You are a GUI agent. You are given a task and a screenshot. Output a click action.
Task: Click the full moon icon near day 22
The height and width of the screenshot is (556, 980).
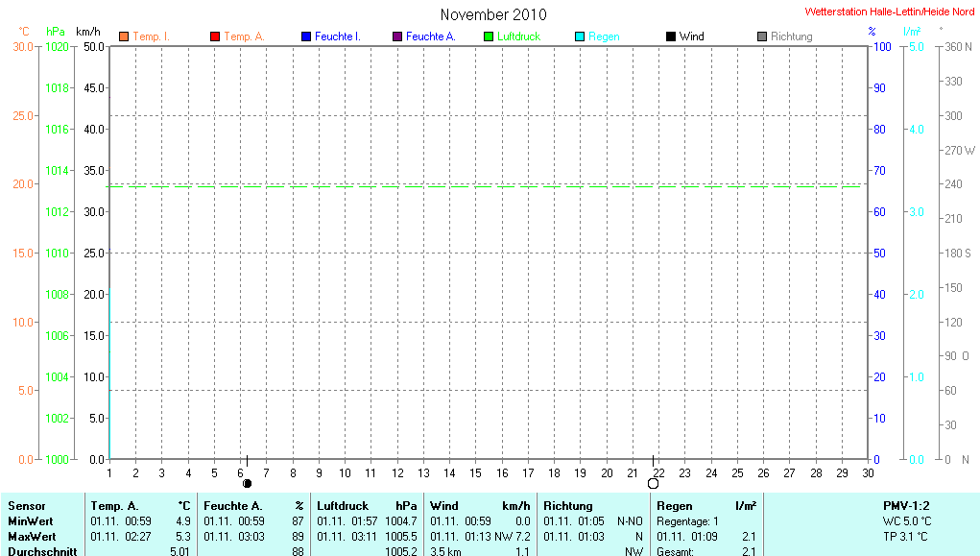click(x=653, y=483)
